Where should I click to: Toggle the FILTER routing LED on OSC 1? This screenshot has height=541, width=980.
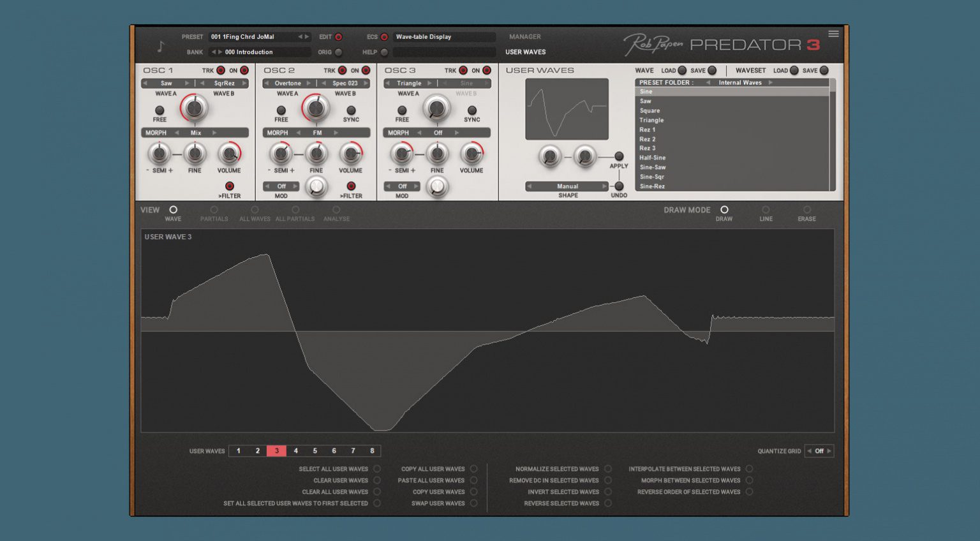(x=230, y=186)
